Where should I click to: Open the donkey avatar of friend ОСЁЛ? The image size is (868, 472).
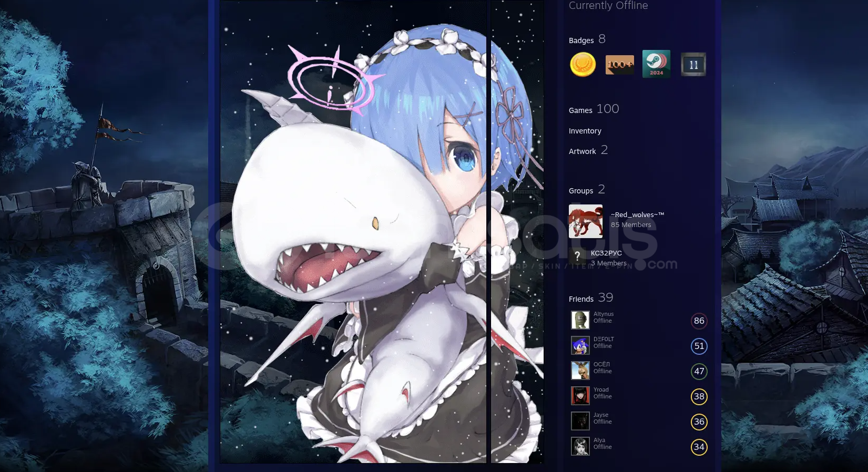(x=580, y=371)
